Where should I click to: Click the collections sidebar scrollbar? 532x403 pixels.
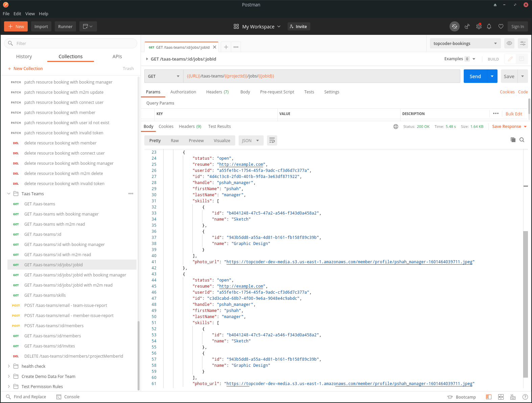click(139, 356)
